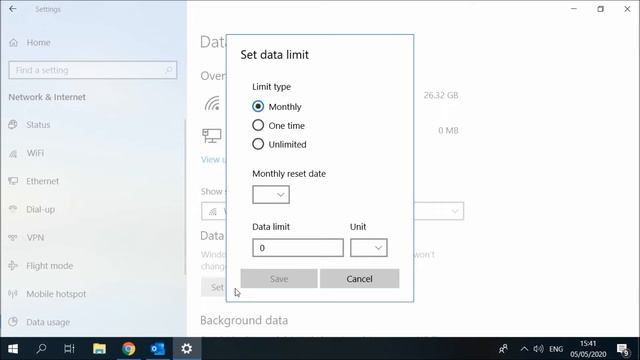
Task: Open the WiFi settings page
Action: pyautogui.click(x=35, y=153)
